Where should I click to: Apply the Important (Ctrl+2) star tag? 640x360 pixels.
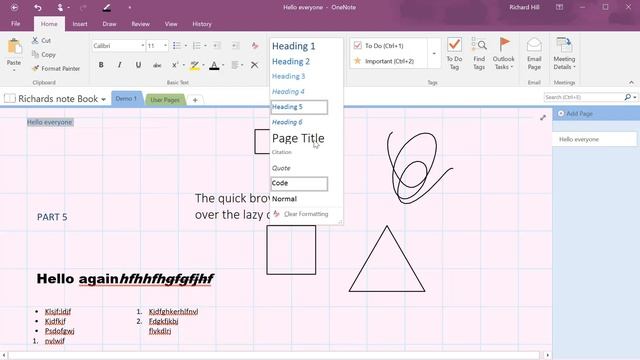(x=384, y=61)
